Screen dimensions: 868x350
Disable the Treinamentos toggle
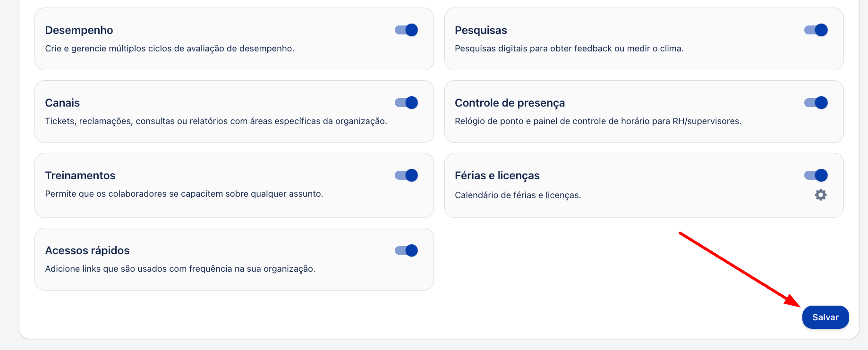406,175
